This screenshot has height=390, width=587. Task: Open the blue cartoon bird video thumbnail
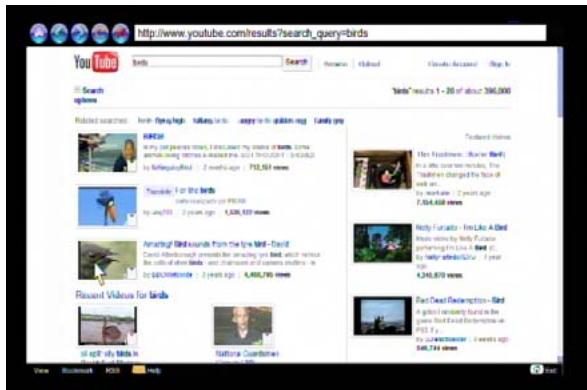[107, 206]
